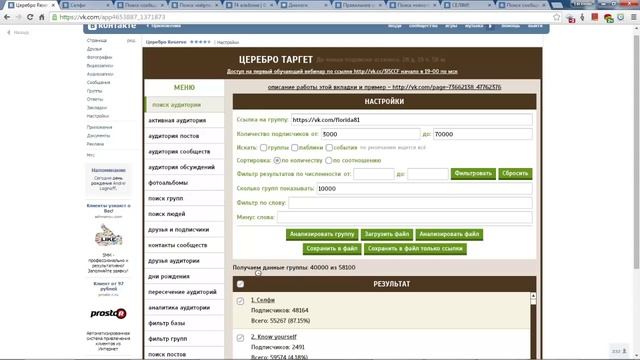This screenshot has height=360, width=640.
Task: Check the events (события) search checkbox
Action: (329, 147)
